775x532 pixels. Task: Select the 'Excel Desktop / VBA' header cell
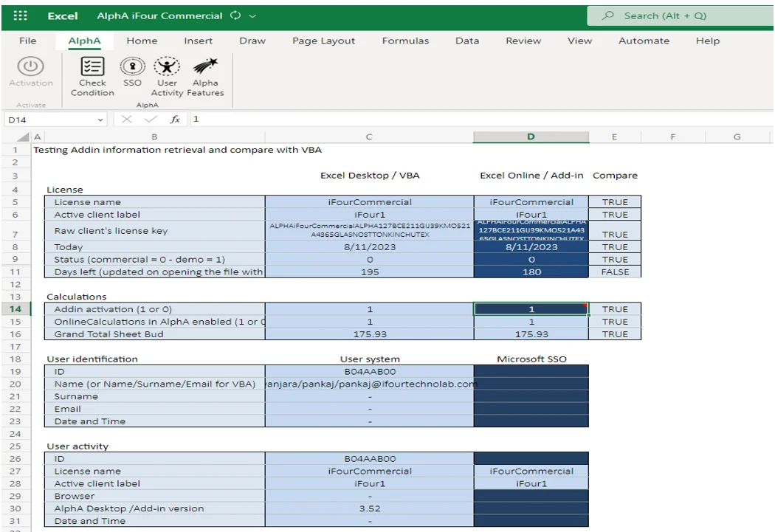[370, 176]
